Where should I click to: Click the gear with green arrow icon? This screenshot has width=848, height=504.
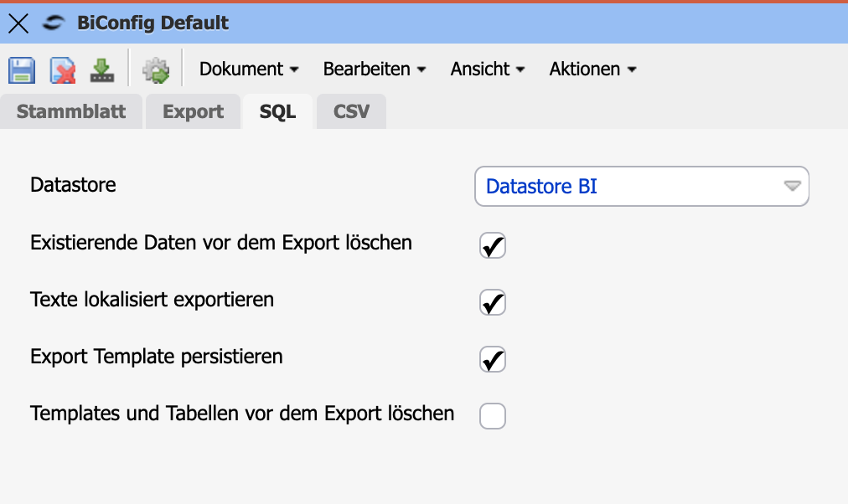point(156,70)
